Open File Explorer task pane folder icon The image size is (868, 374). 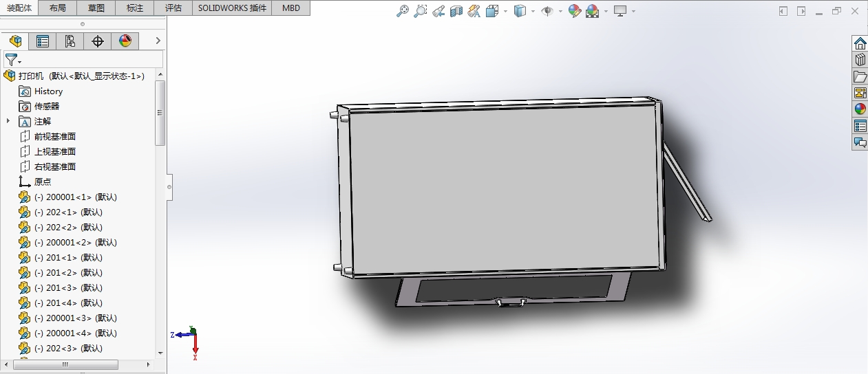(860, 76)
